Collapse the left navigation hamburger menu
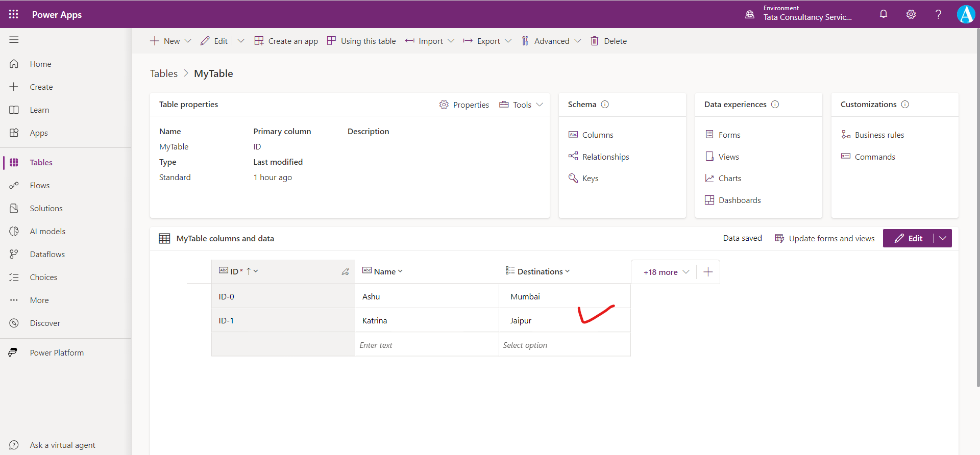980x455 pixels. coord(14,40)
